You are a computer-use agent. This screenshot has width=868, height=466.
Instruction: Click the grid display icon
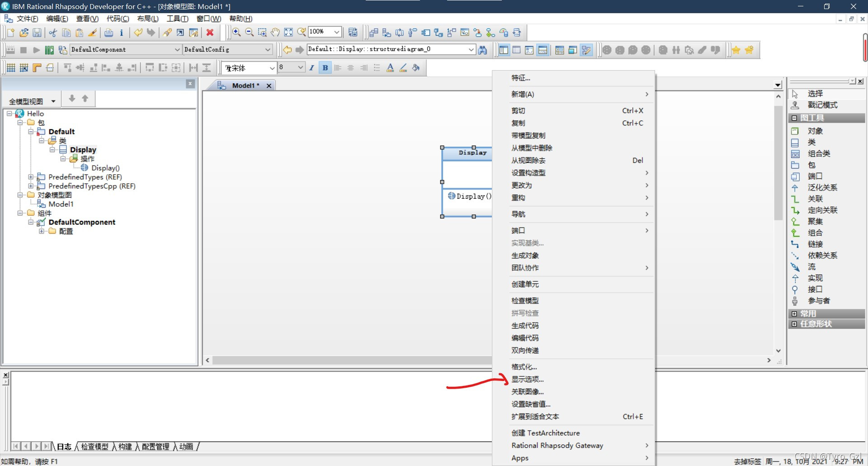11,68
